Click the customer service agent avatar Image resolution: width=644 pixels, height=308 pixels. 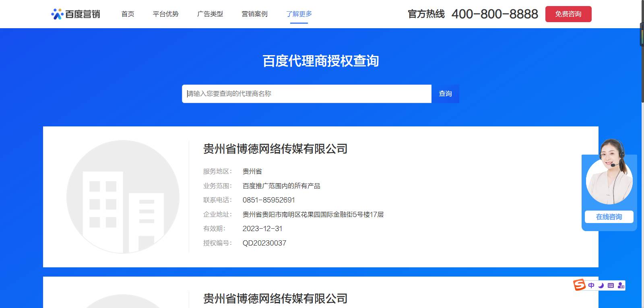pos(609,177)
